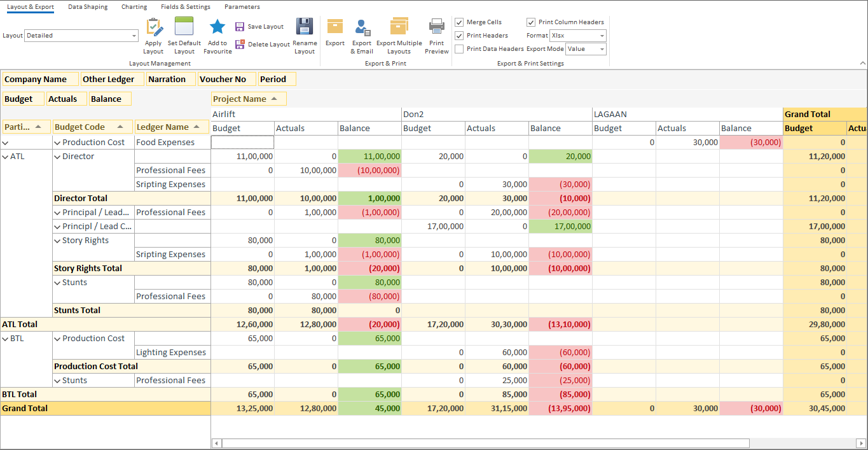Click the Set Default Layout icon
The width and height of the screenshot is (868, 450).
pyautogui.click(x=184, y=27)
